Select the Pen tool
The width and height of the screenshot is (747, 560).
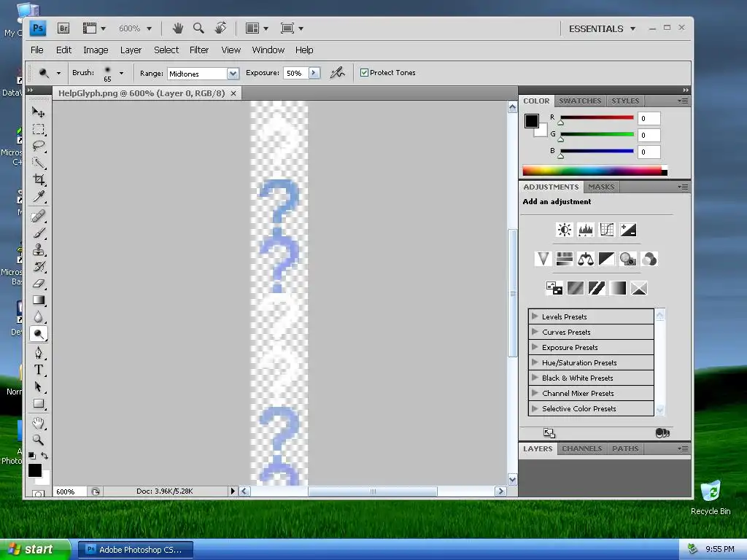coord(38,354)
